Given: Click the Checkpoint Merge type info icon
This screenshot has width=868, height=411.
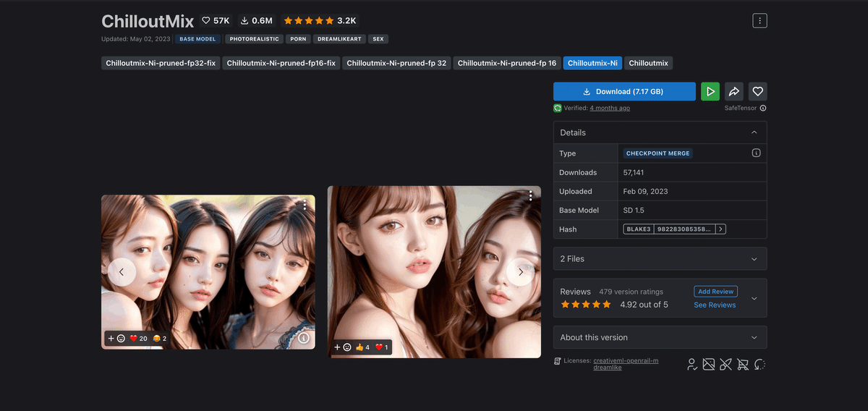Looking at the screenshot, I should point(756,153).
